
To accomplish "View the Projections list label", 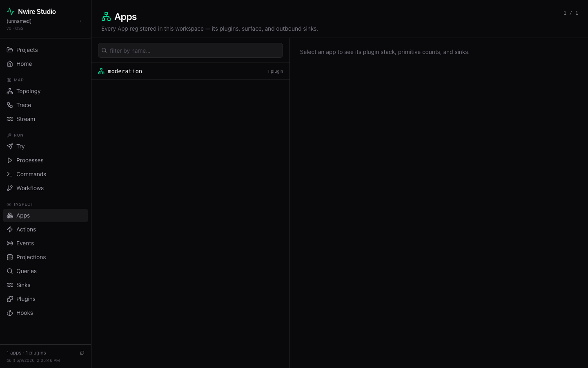I will click(x=31, y=257).
